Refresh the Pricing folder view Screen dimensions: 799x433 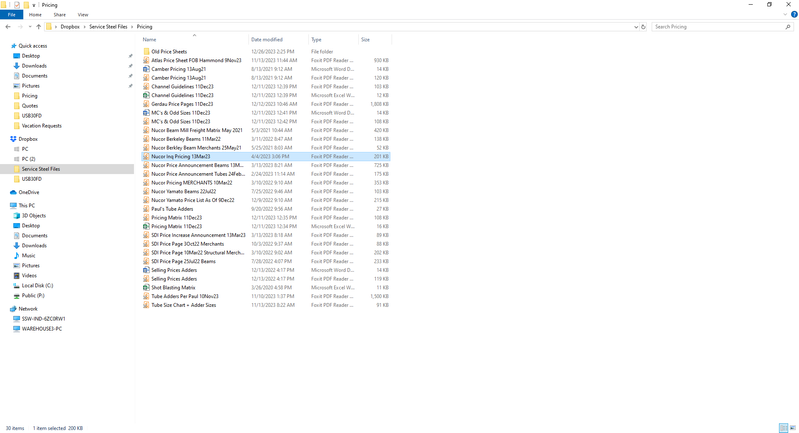643,27
